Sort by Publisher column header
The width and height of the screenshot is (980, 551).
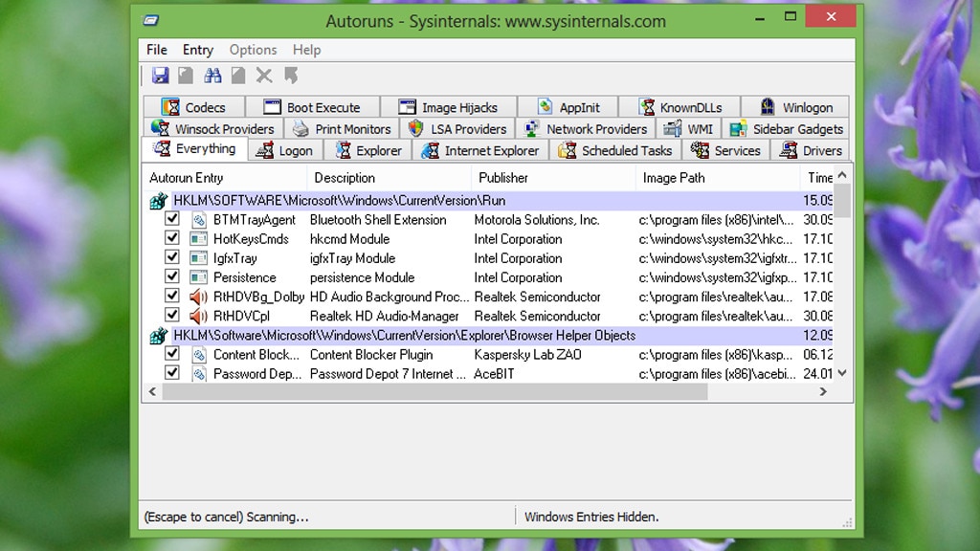pos(554,178)
